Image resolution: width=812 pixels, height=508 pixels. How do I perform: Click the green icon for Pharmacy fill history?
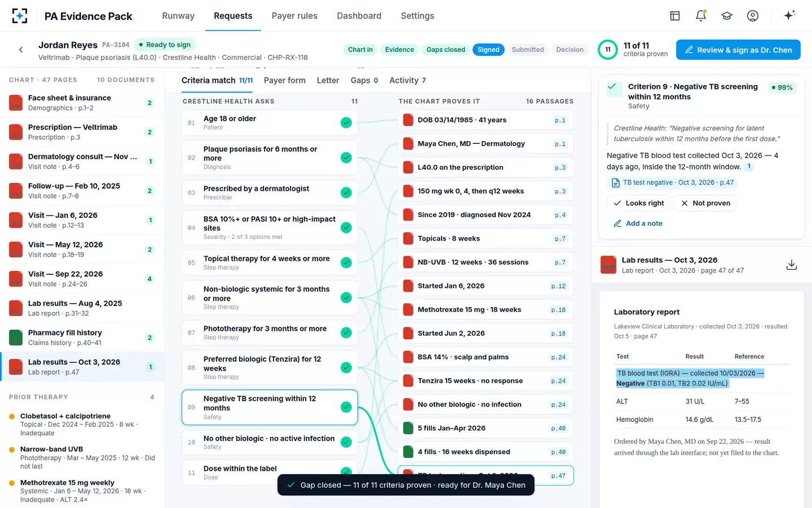pos(16,338)
